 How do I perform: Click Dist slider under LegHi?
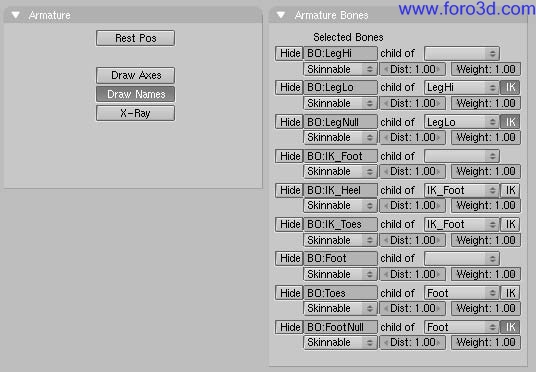click(413, 69)
